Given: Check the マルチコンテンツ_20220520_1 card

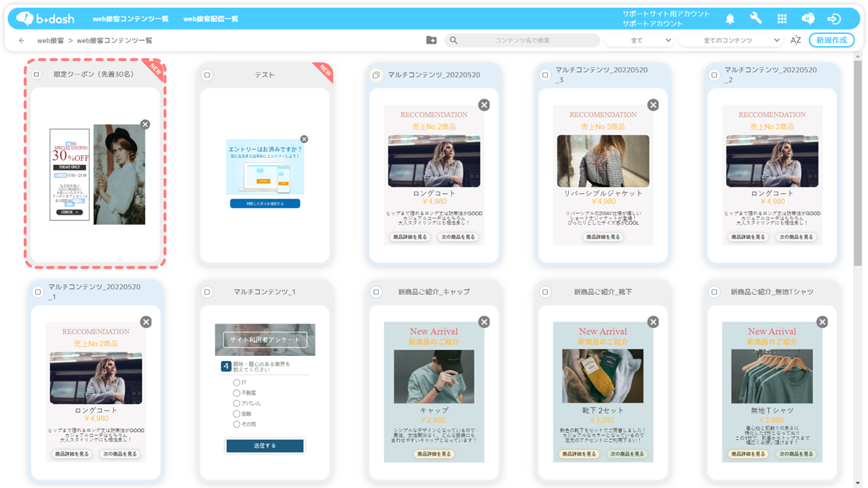Looking at the screenshot, I should point(38,292).
